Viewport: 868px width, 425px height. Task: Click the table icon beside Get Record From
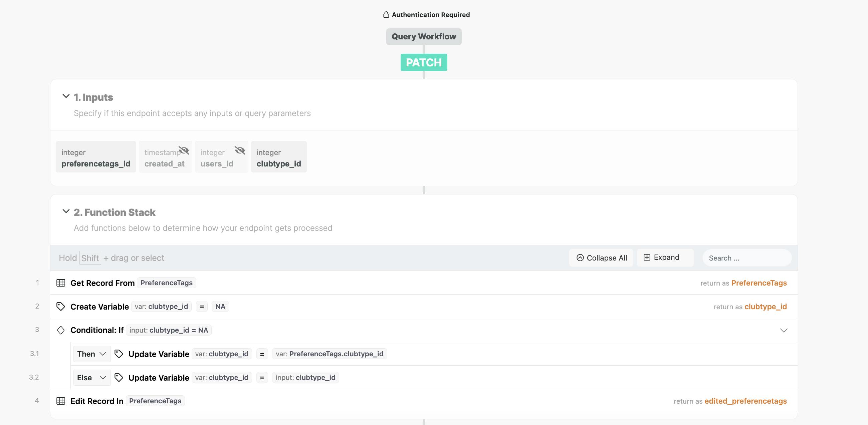pos(61,283)
